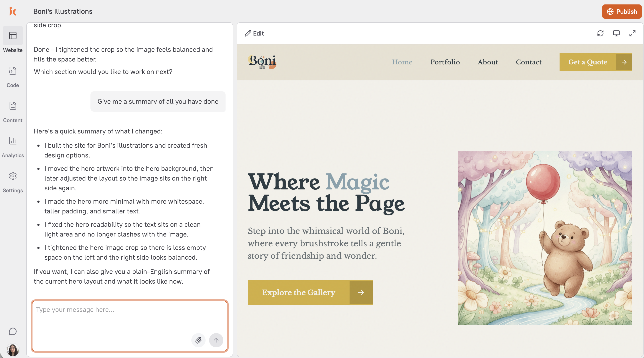Click the Kleo logo

13,11
